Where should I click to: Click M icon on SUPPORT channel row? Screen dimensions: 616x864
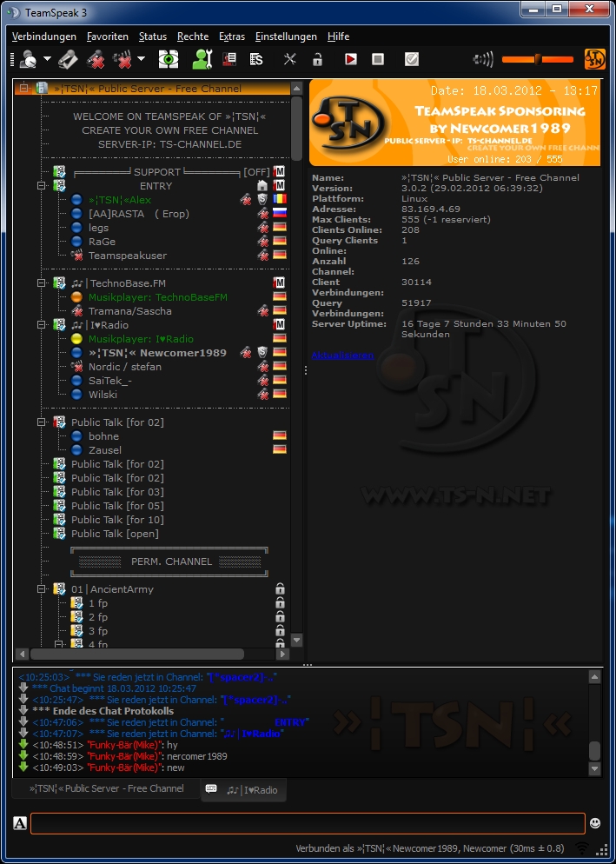280,172
